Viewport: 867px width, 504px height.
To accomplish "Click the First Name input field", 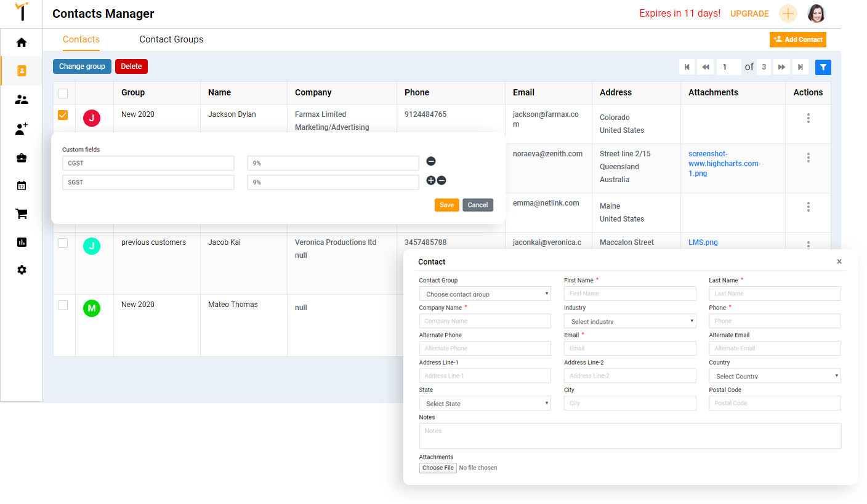I will tap(630, 294).
